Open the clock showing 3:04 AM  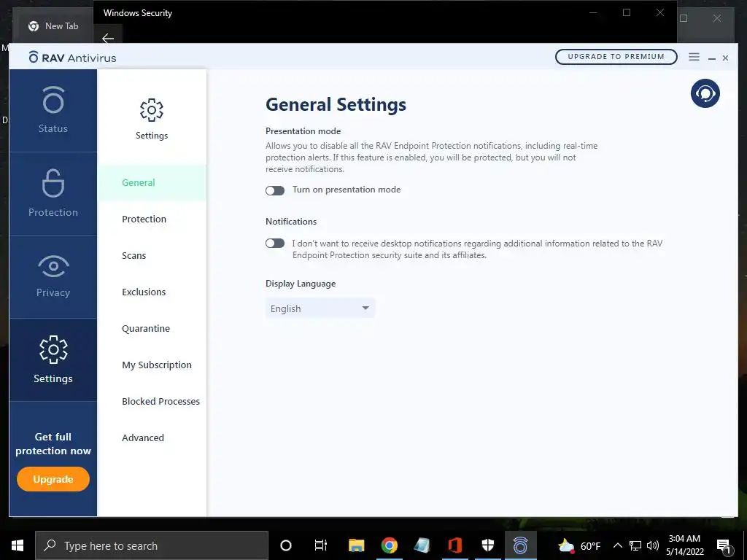(x=684, y=545)
